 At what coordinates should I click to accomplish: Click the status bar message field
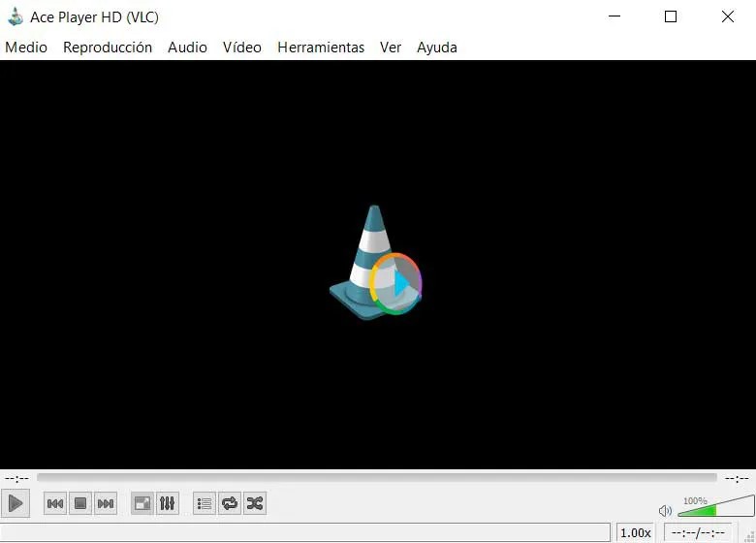pos(305,532)
